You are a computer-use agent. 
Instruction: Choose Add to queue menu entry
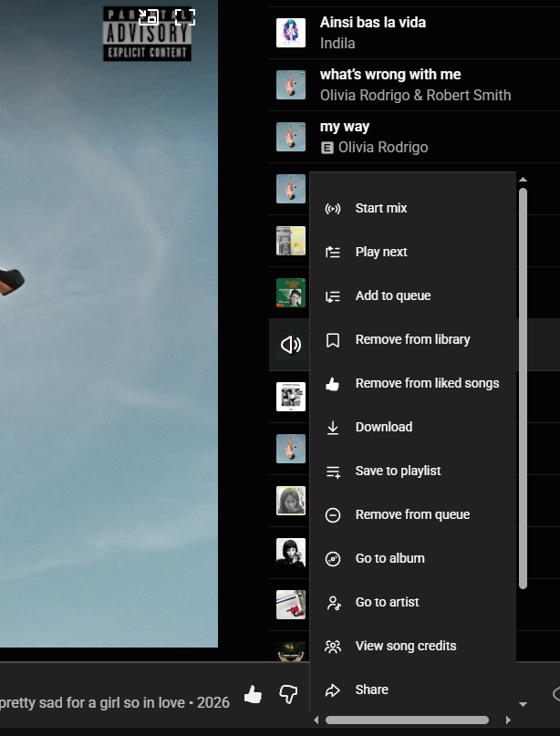point(412,295)
